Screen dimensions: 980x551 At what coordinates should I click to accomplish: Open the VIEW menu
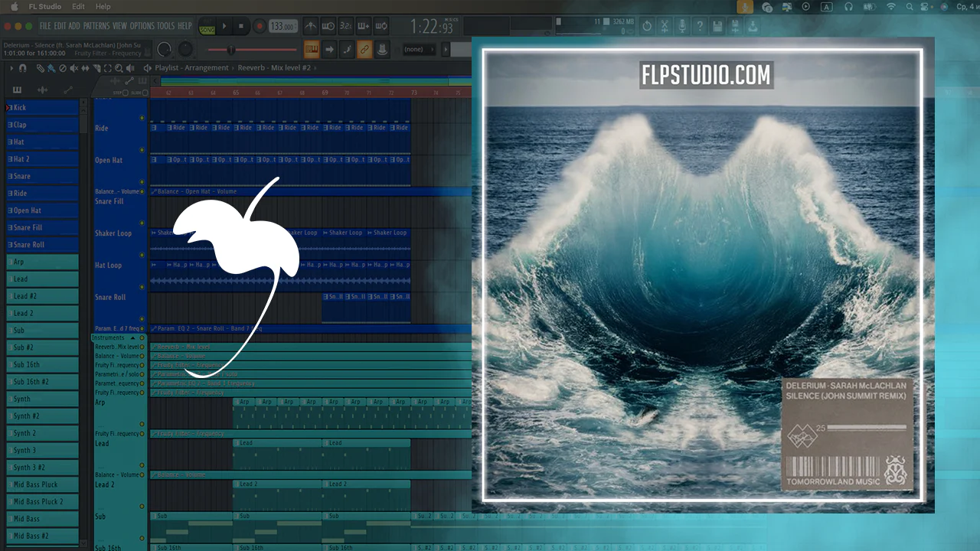[x=119, y=26]
